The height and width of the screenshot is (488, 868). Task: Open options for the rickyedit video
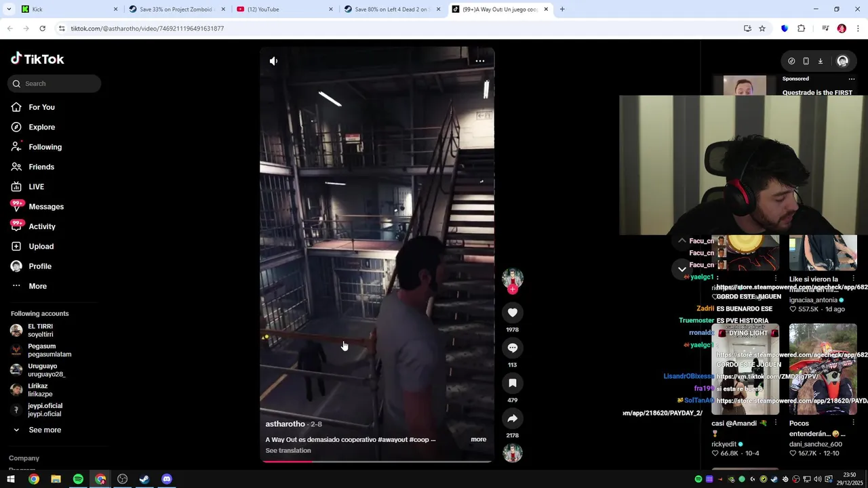pos(776,423)
